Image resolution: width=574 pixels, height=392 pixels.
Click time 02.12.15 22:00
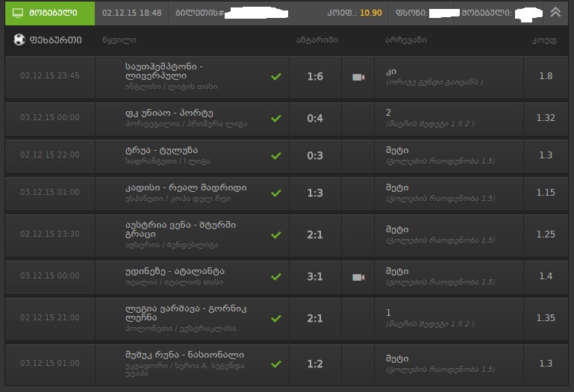click(x=50, y=155)
